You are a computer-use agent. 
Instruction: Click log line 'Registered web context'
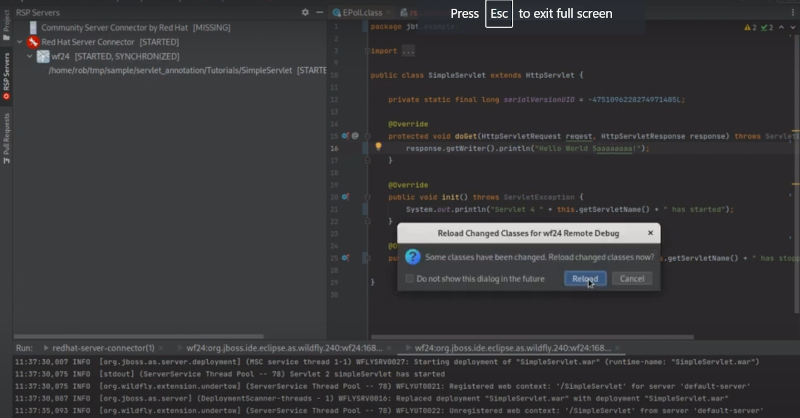(382, 386)
